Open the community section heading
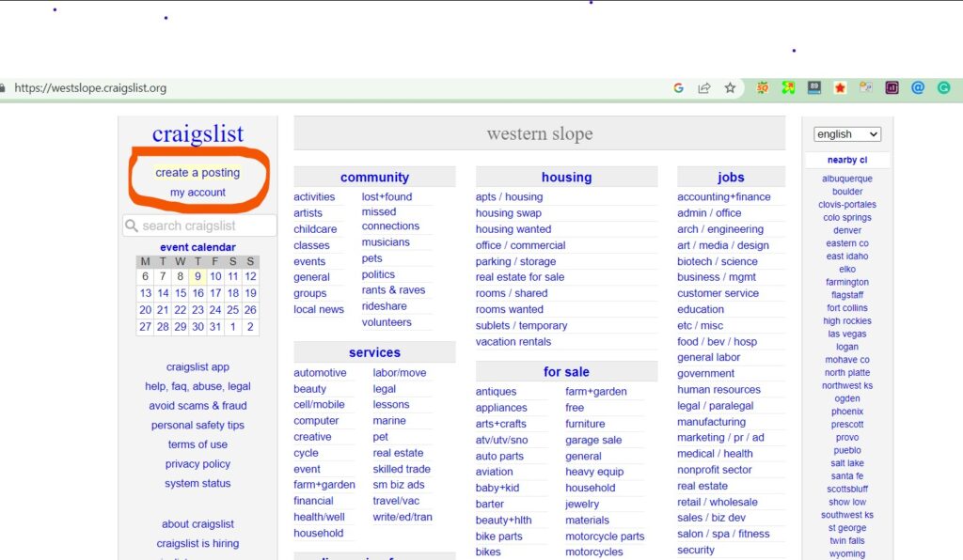 (x=374, y=178)
